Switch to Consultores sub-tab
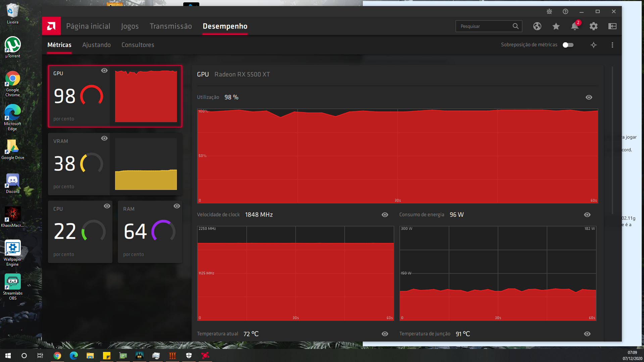This screenshot has height=362, width=644. point(138,45)
